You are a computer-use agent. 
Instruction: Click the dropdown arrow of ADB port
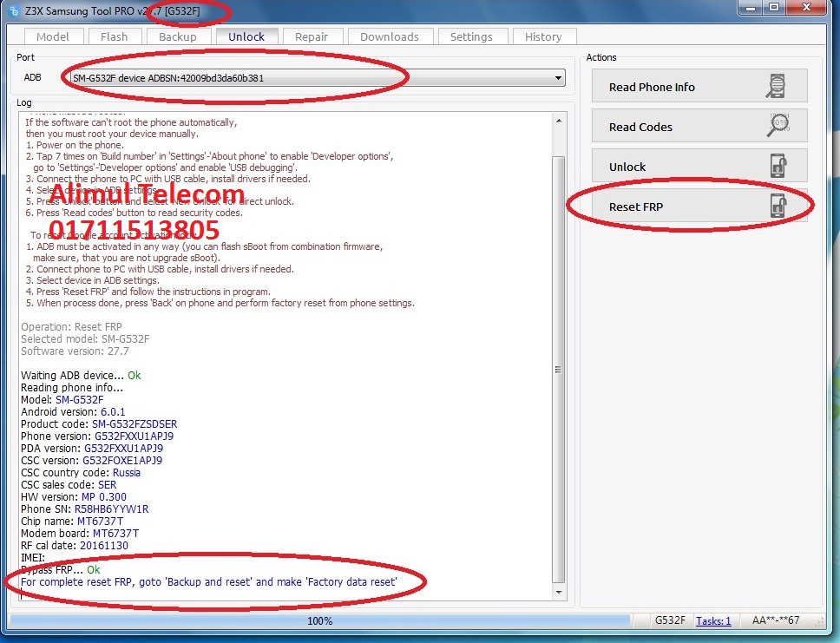[x=558, y=78]
